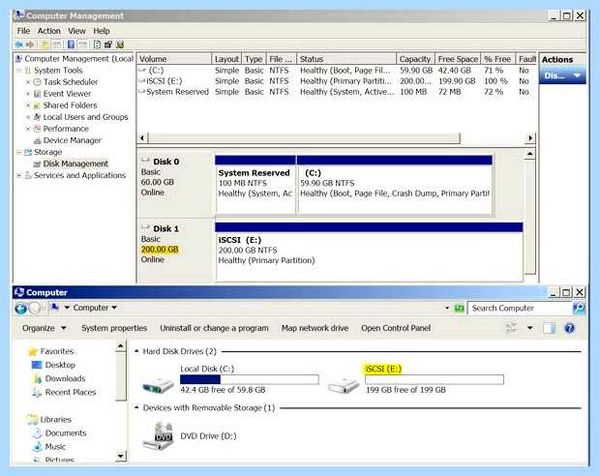Select the System Reserved volume row
Screen dimensions: 600x476
click(337, 92)
